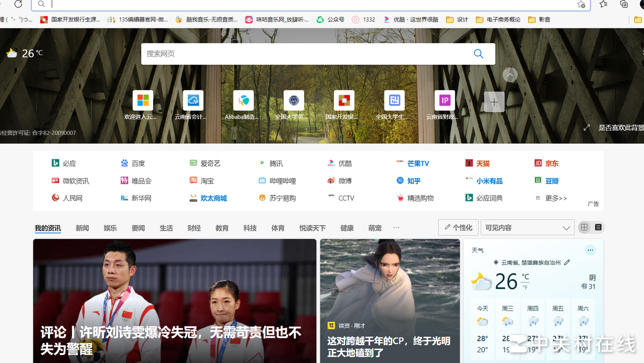Screen dimensions: 644x363
Task: Click the magnifier search icon in web search box
Action: tap(478, 54)
